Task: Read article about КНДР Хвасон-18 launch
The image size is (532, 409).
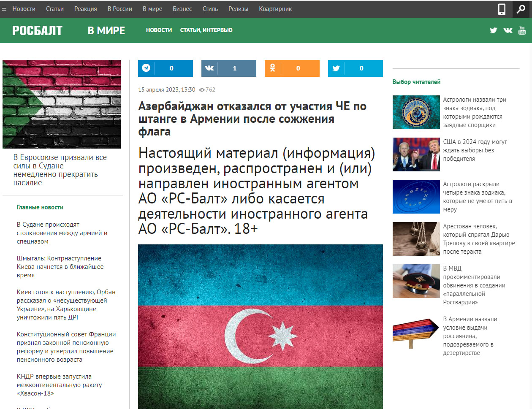Action: [59, 385]
